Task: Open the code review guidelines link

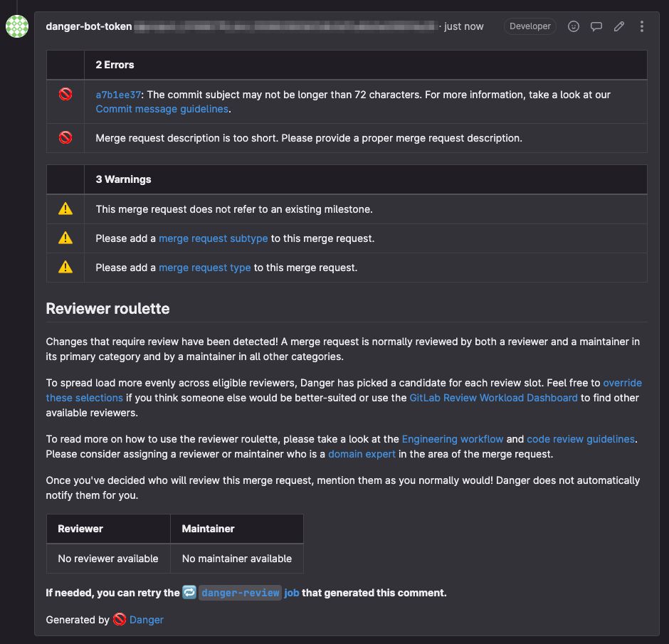Action: (x=581, y=439)
